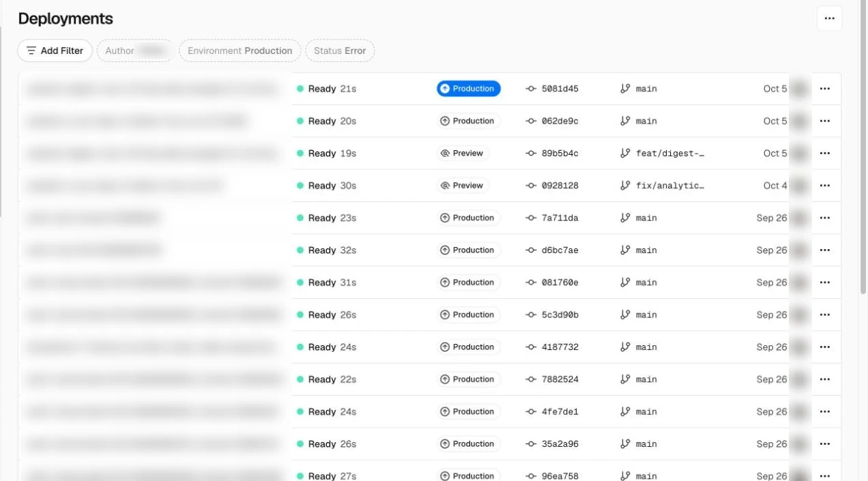
Task: Click author avatar in the 5081d45 row
Action: tap(799, 89)
